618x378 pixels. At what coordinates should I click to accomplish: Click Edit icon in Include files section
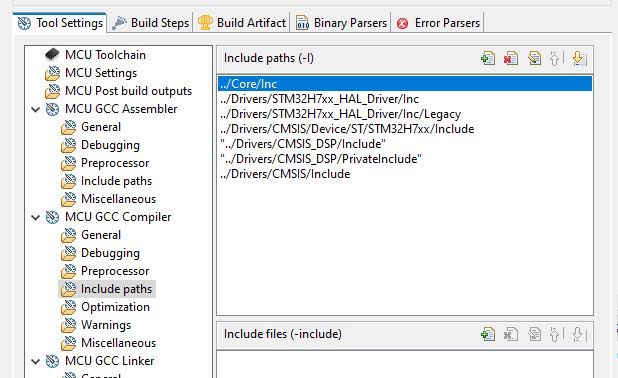pos(534,334)
